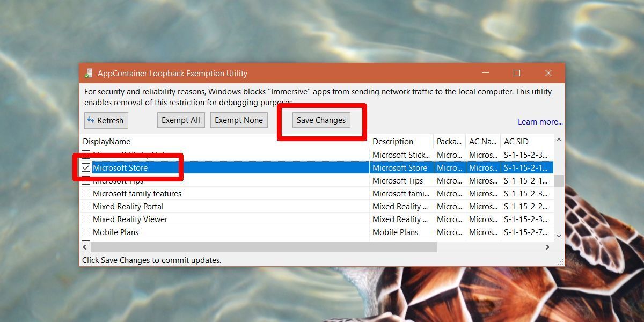Screen dimensions: 644x322
Task: Click the Save Changes button
Action: pyautogui.click(x=321, y=120)
